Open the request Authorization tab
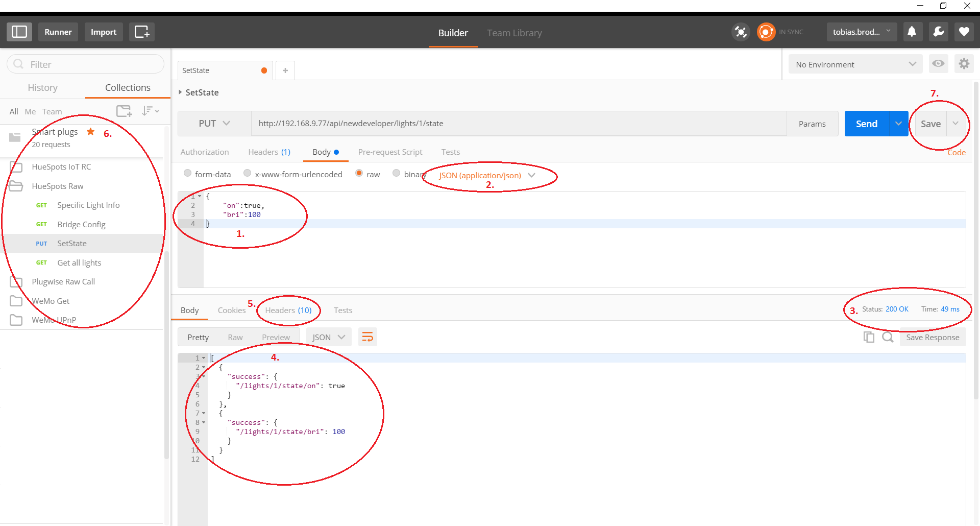 [205, 152]
